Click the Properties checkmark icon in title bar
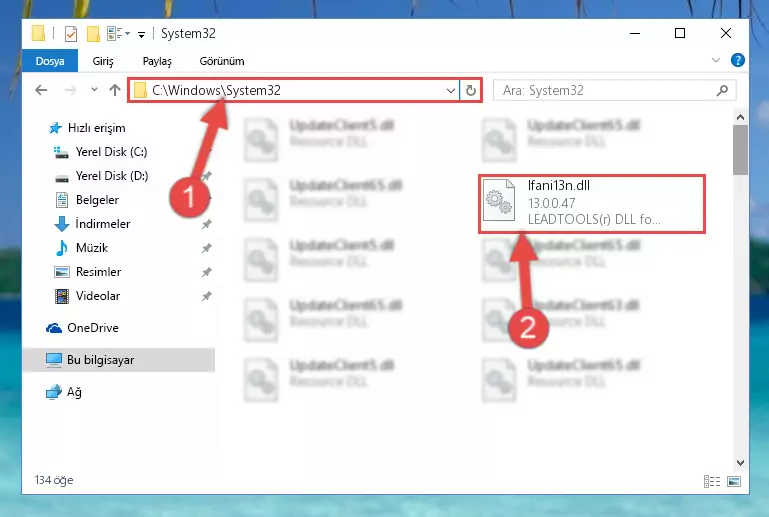 pyautogui.click(x=71, y=34)
